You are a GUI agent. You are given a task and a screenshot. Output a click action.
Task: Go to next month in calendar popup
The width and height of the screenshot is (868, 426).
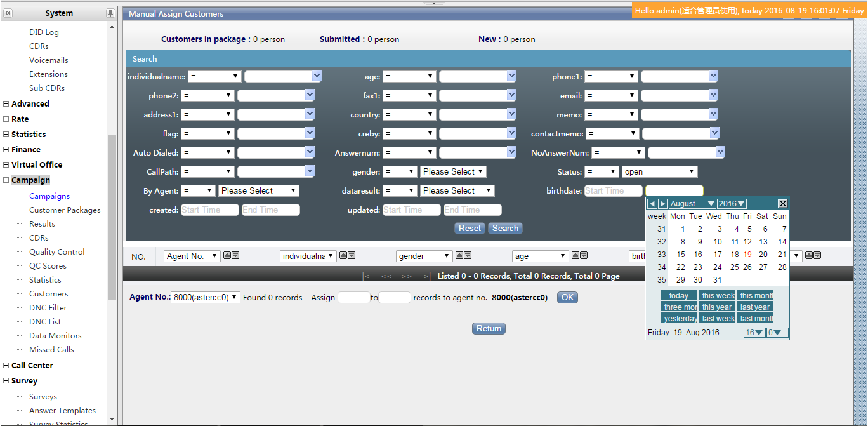tap(662, 204)
